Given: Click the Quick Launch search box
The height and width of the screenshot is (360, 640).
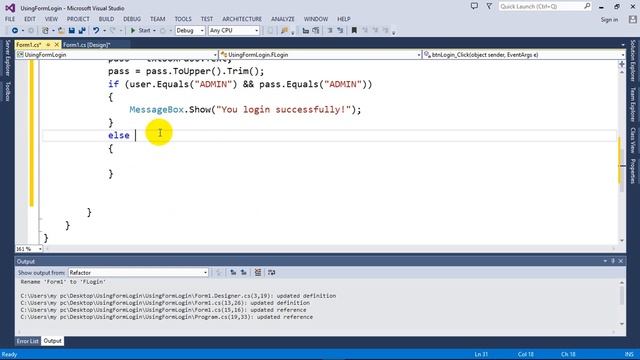Looking at the screenshot, I should (544, 7).
